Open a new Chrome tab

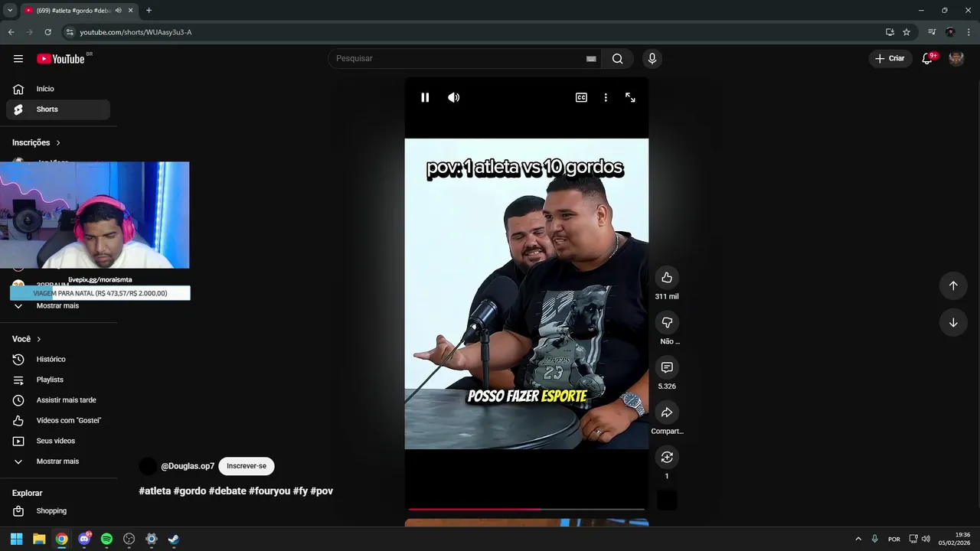tap(149, 10)
